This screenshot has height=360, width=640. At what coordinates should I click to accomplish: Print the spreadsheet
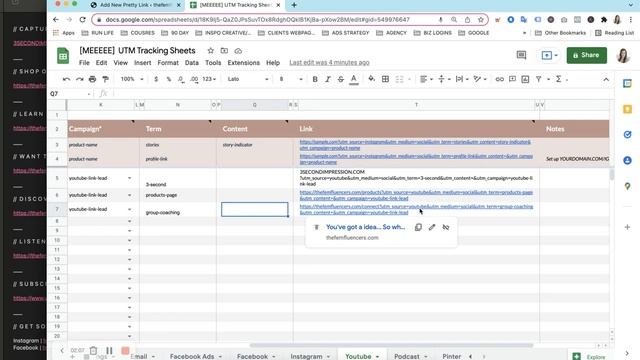(x=93, y=79)
